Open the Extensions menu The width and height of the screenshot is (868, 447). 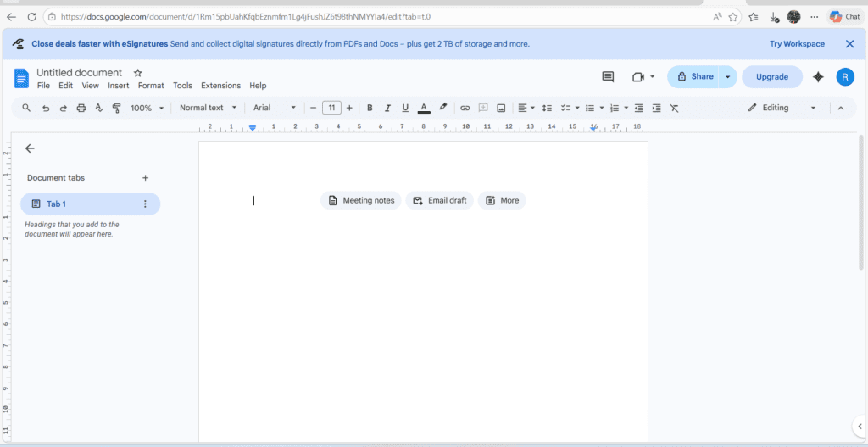[221, 86]
